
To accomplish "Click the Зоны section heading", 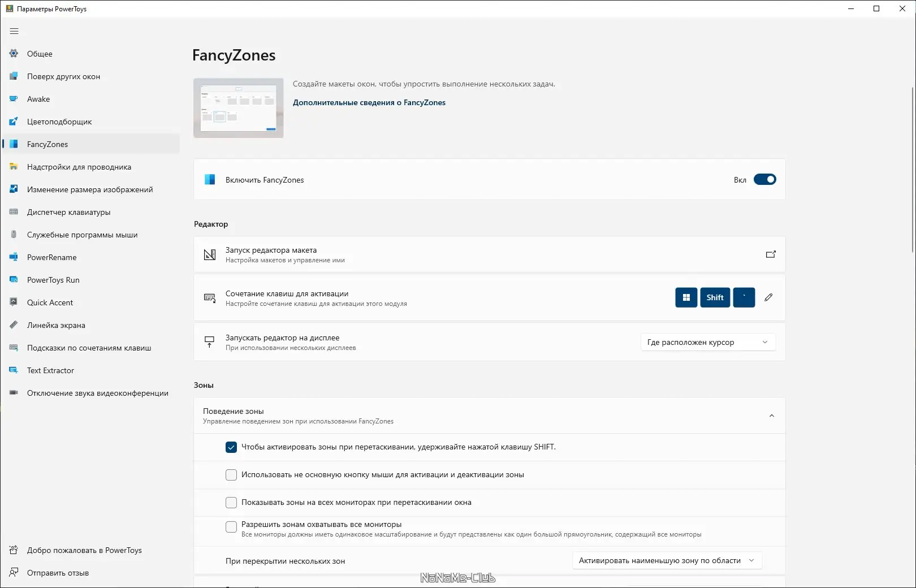I will click(x=204, y=385).
